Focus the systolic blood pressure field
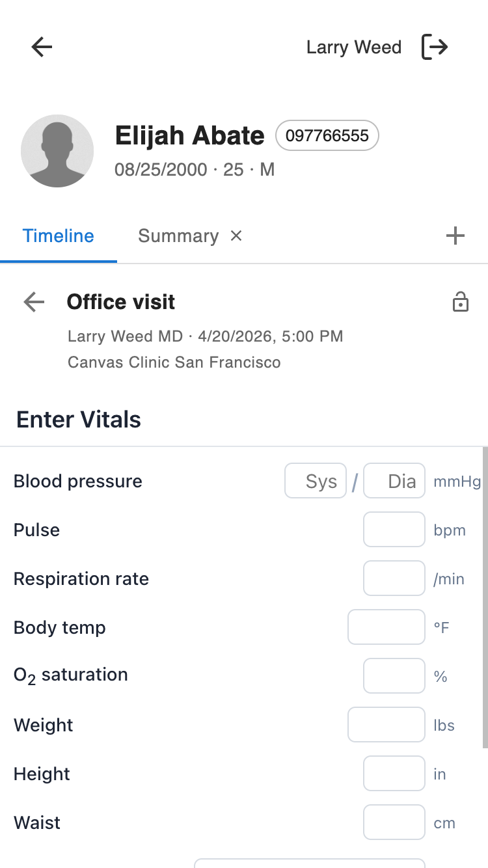The image size is (488, 868). point(316,481)
